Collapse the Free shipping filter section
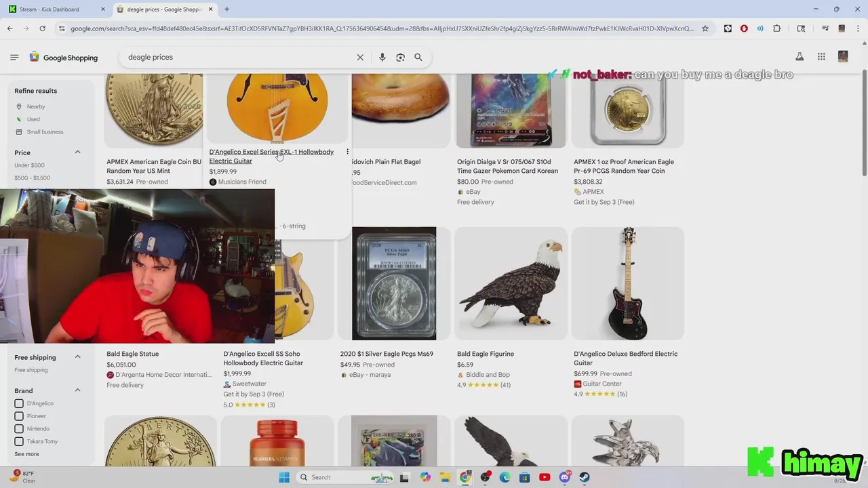The height and width of the screenshot is (488, 868). point(77,357)
